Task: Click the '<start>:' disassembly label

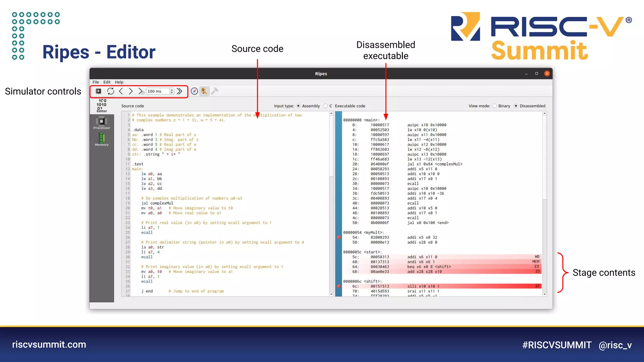Action: (373, 252)
